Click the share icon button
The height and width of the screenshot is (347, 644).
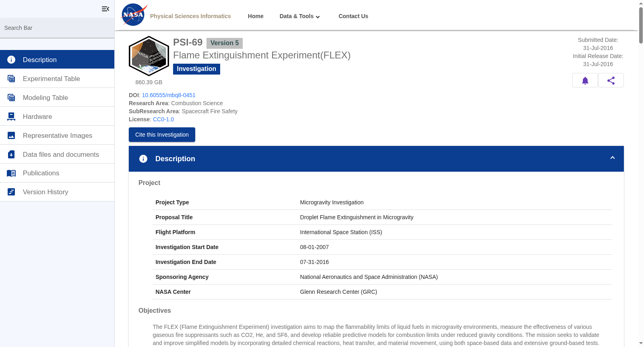tap(611, 80)
